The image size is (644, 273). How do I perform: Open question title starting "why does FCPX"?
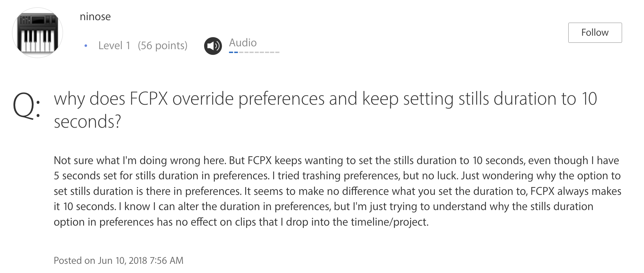coord(325,99)
